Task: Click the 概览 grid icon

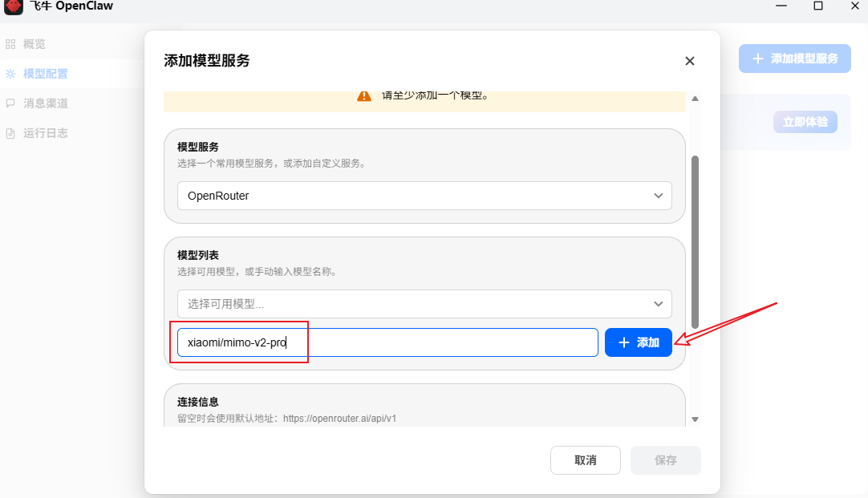Action: 10,44
